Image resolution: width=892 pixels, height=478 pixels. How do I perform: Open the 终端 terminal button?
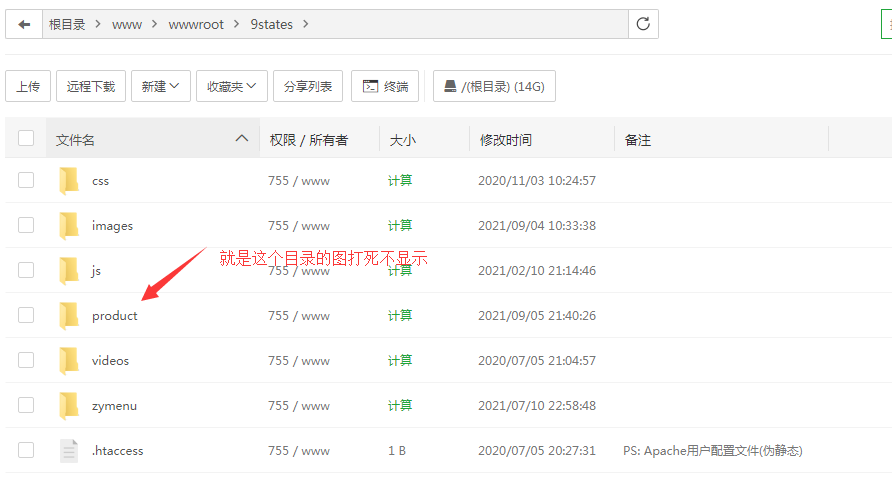[x=385, y=86]
